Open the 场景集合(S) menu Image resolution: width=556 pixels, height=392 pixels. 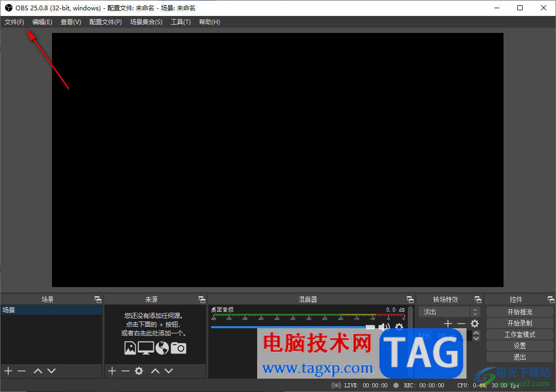click(146, 22)
